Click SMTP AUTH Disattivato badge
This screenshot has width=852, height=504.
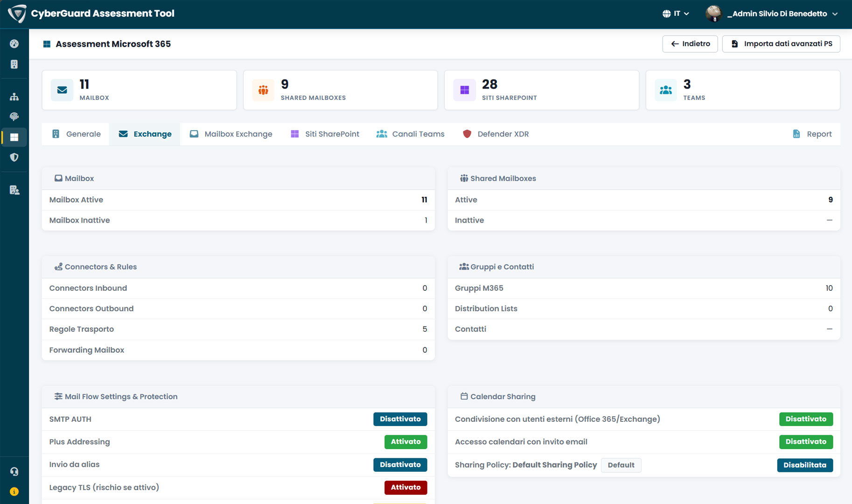[400, 419]
